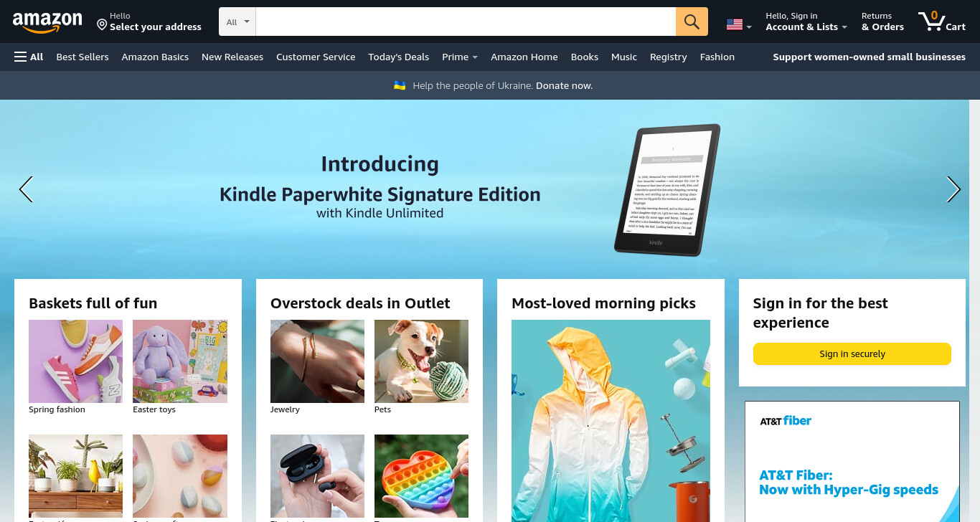980x522 pixels.
Task: Click the Ukraine flag icon
Action: tap(400, 85)
